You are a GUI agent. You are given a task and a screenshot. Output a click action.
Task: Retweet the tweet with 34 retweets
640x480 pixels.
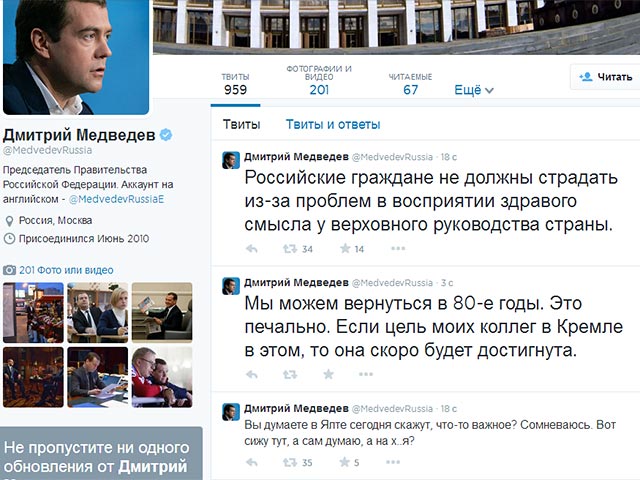pyautogui.click(x=290, y=249)
